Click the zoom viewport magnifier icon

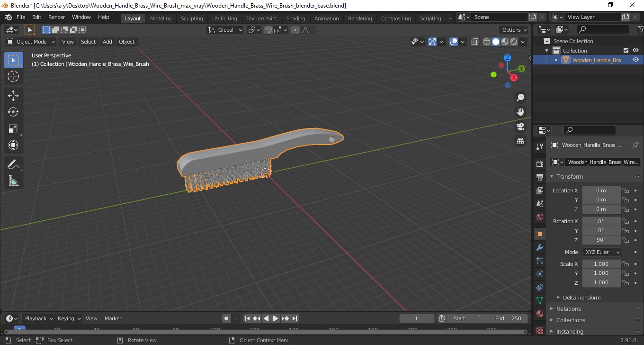520,97
